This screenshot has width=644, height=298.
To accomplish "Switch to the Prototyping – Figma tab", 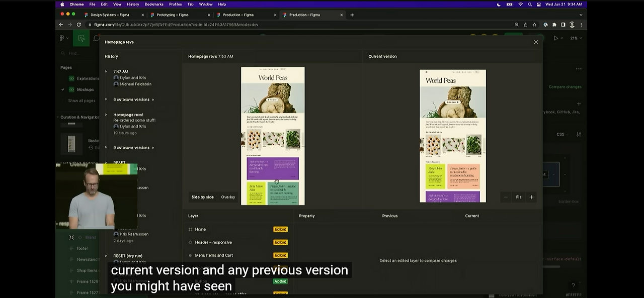I will click(x=173, y=15).
